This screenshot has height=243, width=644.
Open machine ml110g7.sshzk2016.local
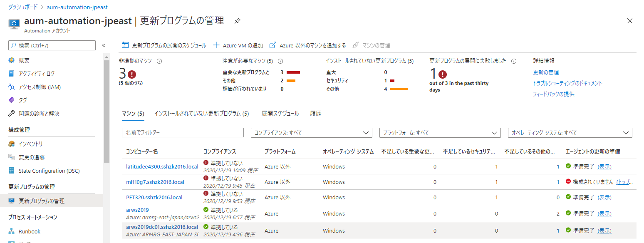pos(155,182)
